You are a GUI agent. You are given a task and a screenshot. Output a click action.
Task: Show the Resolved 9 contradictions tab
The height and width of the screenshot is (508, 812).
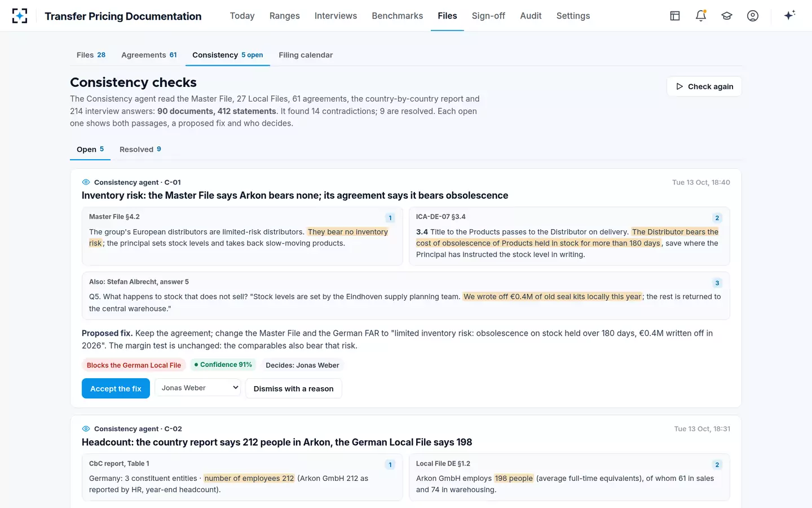click(x=140, y=150)
